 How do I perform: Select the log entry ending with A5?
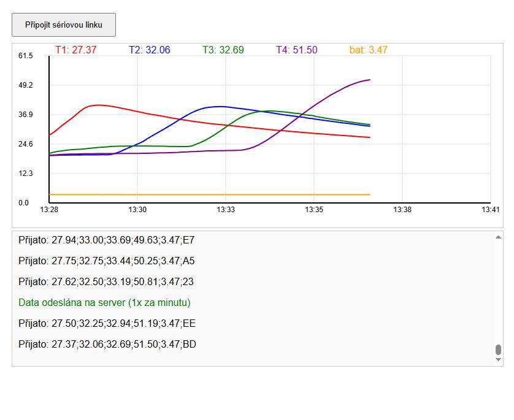pyautogui.click(x=106, y=261)
